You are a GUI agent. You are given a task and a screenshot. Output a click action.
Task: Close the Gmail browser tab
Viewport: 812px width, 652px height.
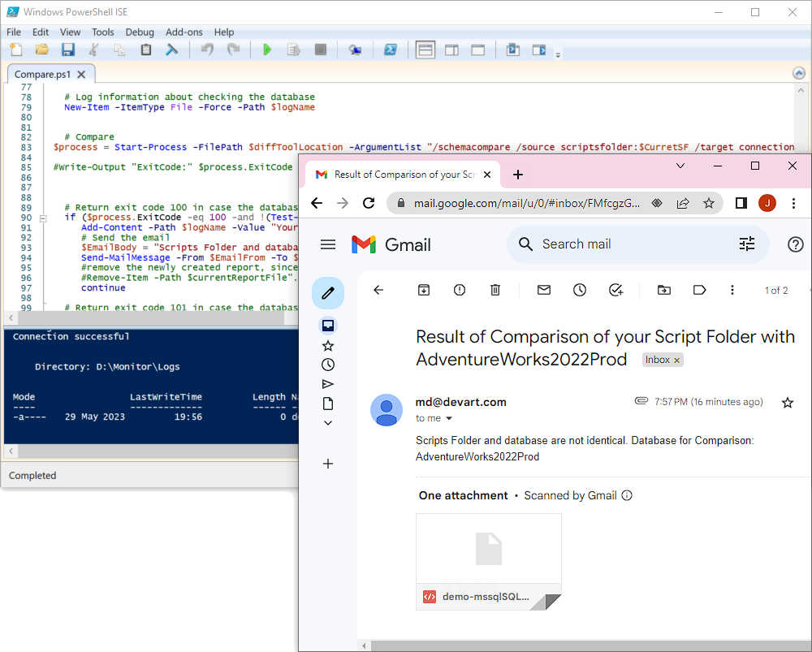[x=486, y=175]
